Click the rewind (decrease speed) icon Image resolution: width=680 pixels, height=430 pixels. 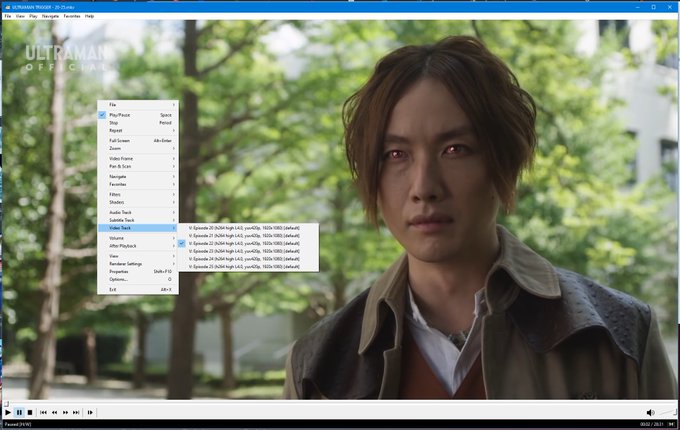54,412
